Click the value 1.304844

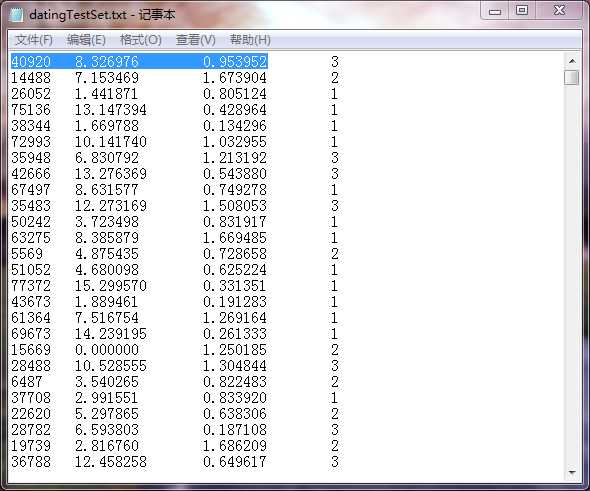(235, 366)
